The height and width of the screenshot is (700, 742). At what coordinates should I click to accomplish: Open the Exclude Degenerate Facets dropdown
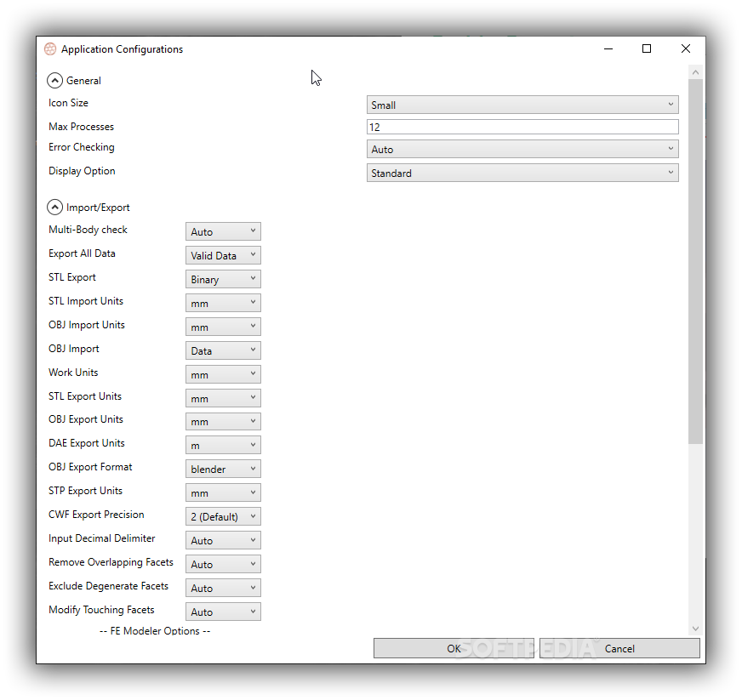coord(223,588)
